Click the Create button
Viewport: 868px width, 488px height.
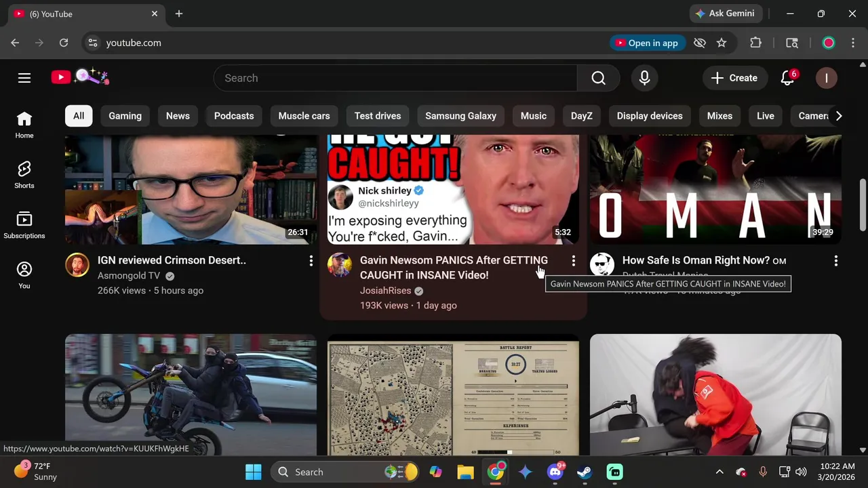[734, 78]
